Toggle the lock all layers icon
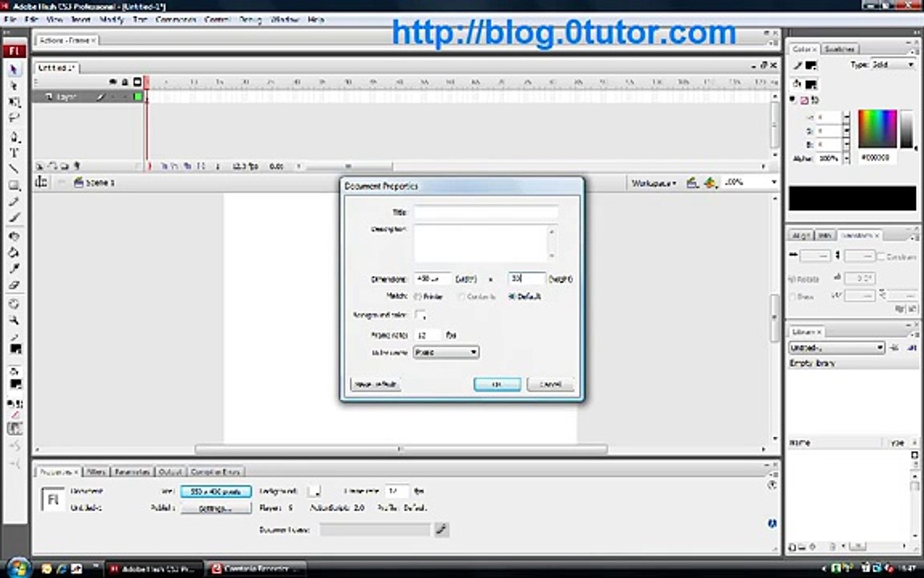 pos(125,82)
